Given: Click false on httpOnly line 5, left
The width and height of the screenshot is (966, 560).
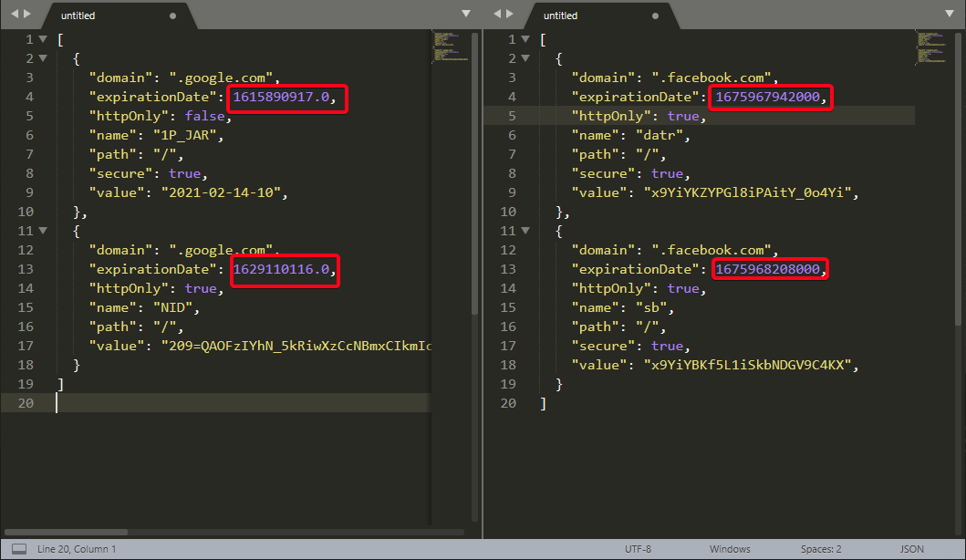Looking at the screenshot, I should (204, 116).
